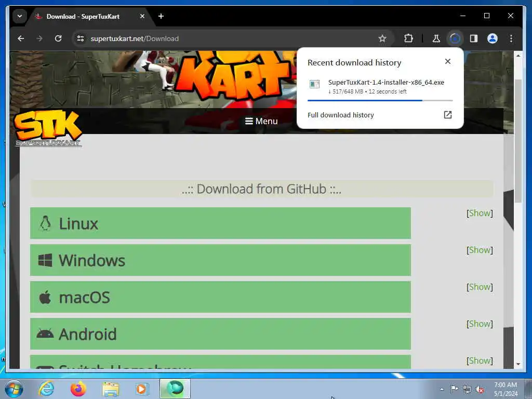
Task: Click the Windows logo icon
Action: tap(45, 260)
